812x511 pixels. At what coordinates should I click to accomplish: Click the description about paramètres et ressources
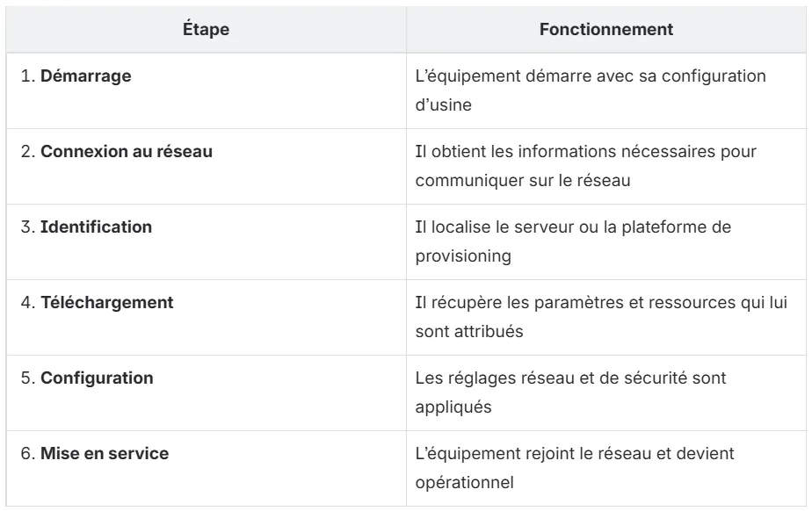pos(601,317)
